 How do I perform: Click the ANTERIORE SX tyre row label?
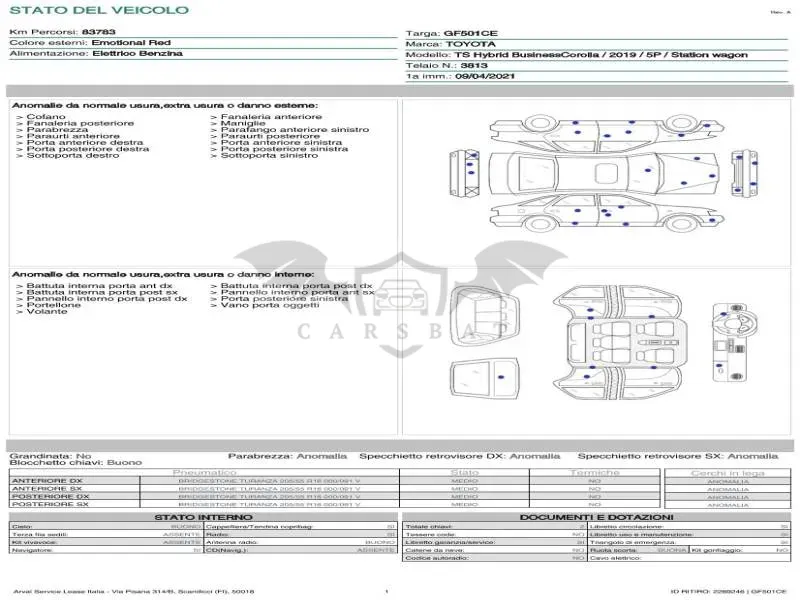click(x=47, y=489)
